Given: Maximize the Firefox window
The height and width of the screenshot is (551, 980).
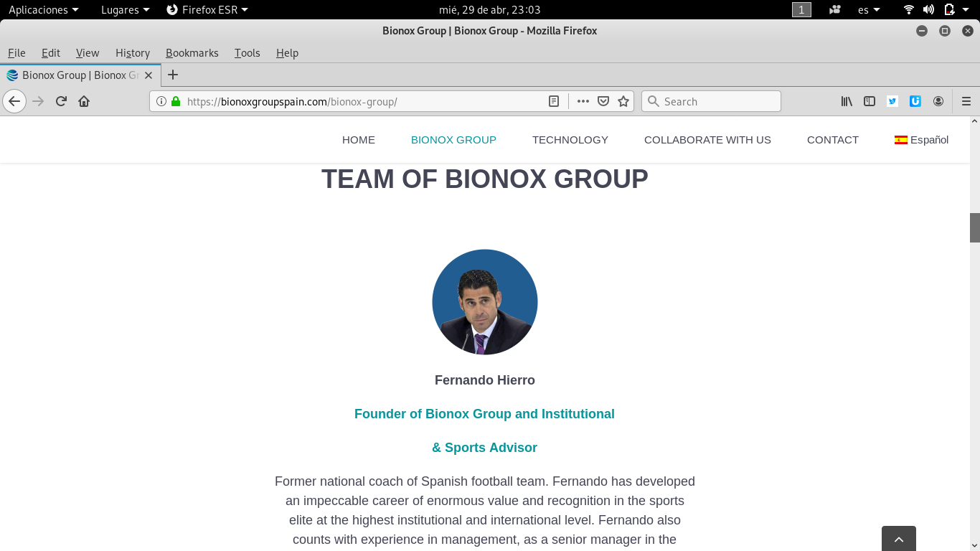Looking at the screenshot, I should click(x=945, y=31).
